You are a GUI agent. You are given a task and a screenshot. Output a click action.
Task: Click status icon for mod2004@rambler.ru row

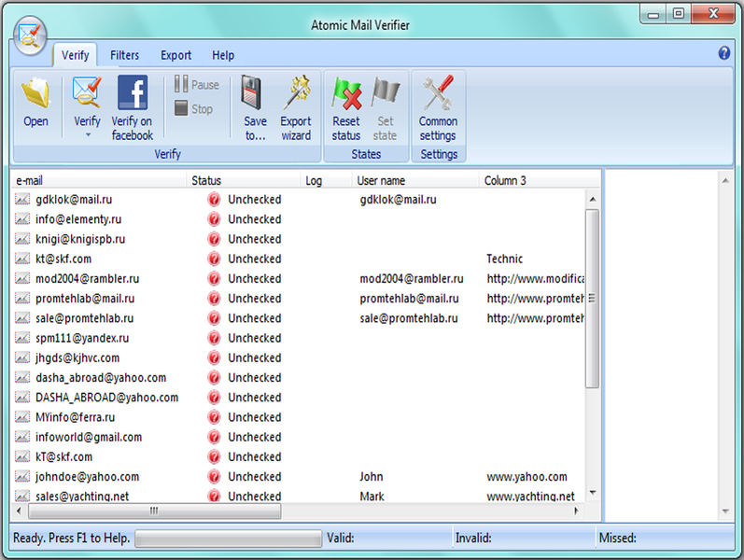point(214,278)
